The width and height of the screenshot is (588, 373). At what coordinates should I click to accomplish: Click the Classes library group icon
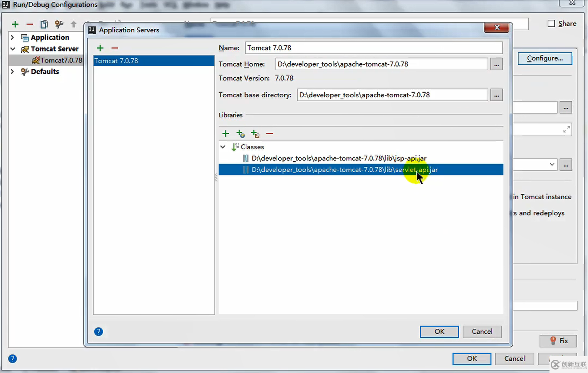pyautogui.click(x=235, y=147)
